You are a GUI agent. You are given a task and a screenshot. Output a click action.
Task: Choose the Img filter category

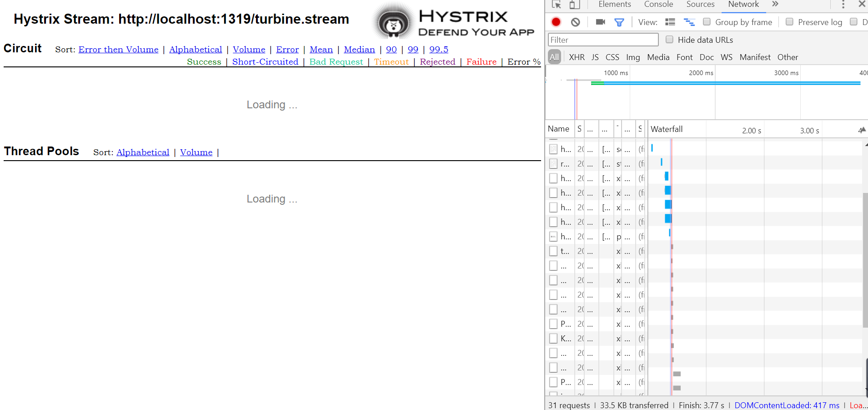click(x=633, y=57)
